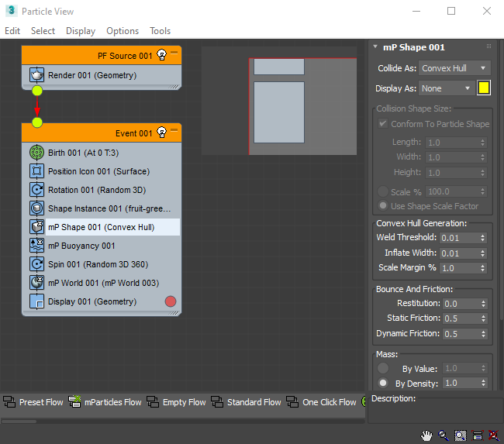Click the Display 001 operator icon
This screenshot has height=444, width=504.
[x=37, y=301]
